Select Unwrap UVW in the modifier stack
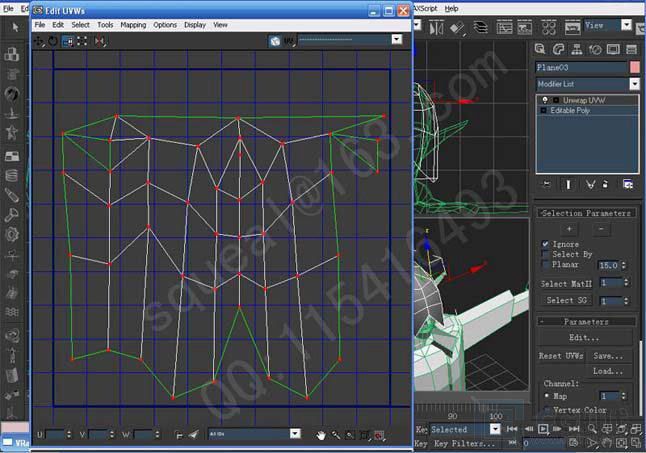 tap(584, 100)
